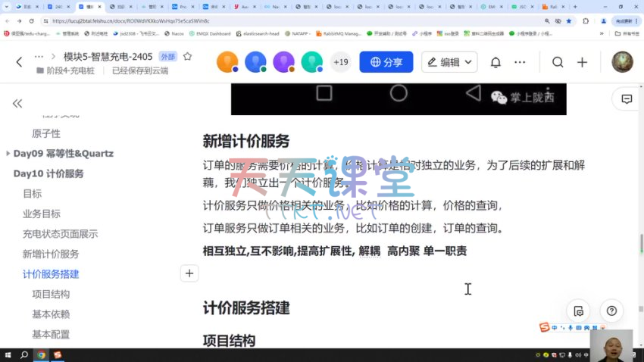Jump to 充电状态页面展示 in the outline

tap(60, 234)
